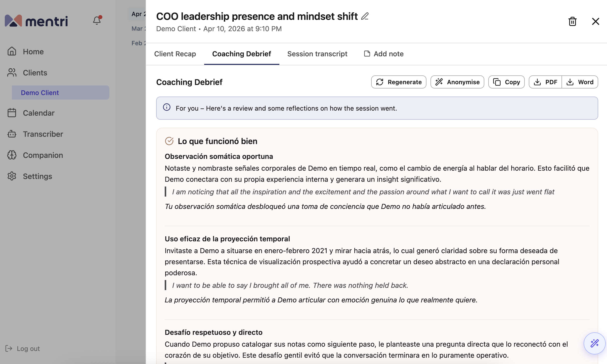Go to Settings in the sidebar
Screen dimensions: 607x364
(x=37, y=176)
